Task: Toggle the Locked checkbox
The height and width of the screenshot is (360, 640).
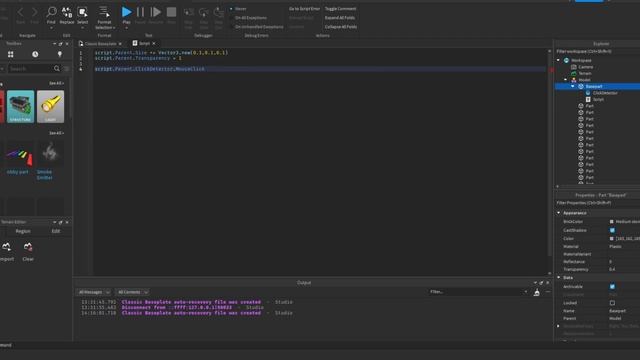Action: [612, 303]
